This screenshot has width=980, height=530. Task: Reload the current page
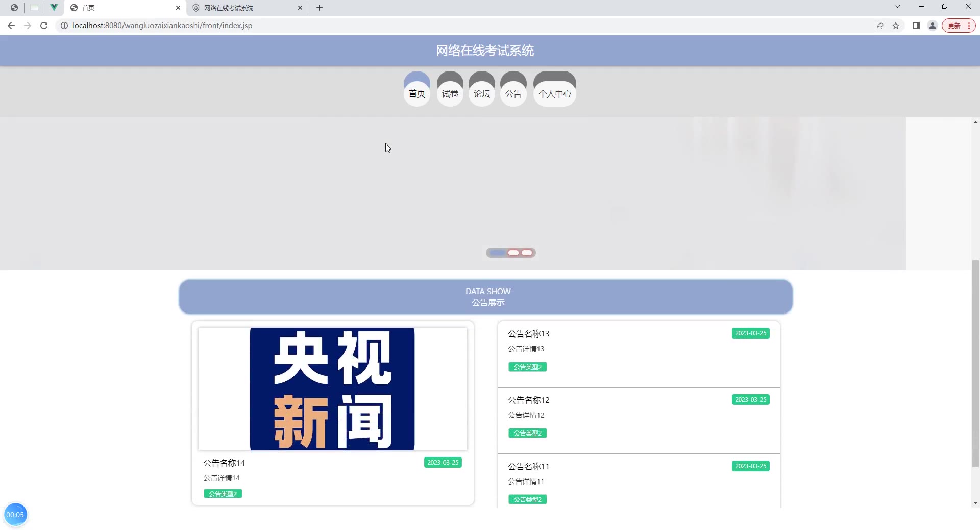tap(44, 26)
